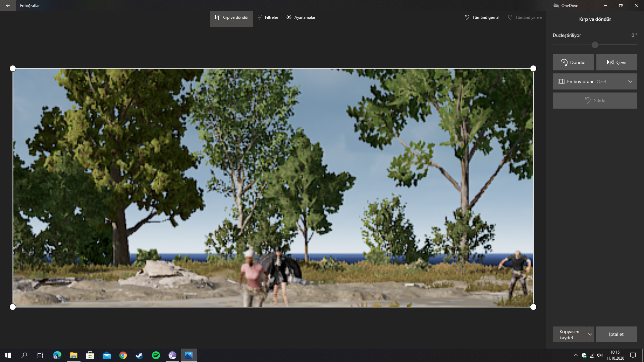Show hidden system tray icons

(x=576, y=355)
